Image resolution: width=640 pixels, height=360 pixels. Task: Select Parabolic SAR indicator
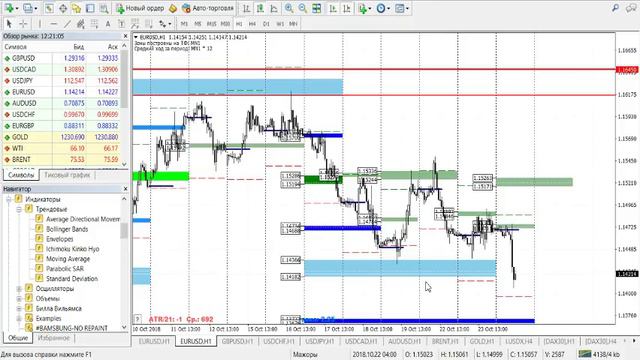(64, 269)
